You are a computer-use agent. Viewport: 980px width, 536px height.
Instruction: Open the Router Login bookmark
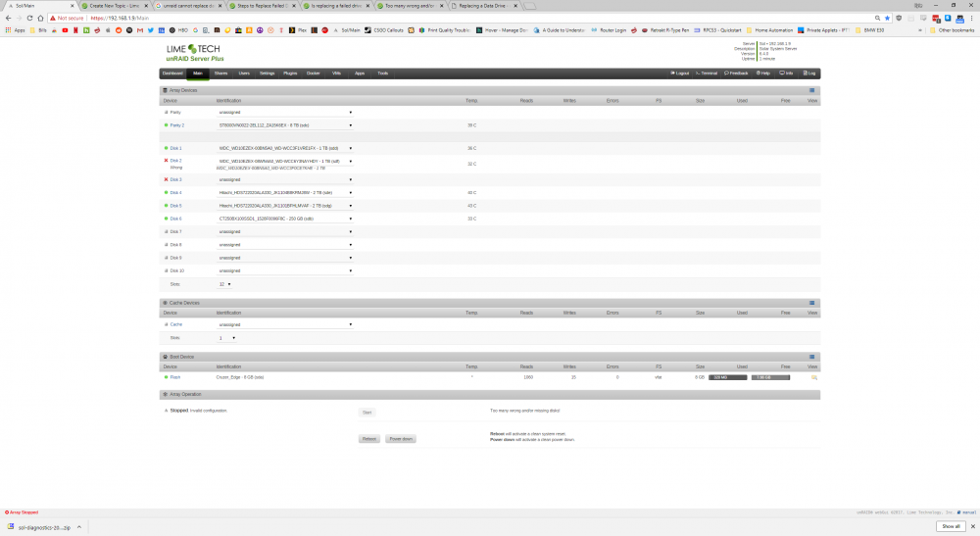point(609,30)
